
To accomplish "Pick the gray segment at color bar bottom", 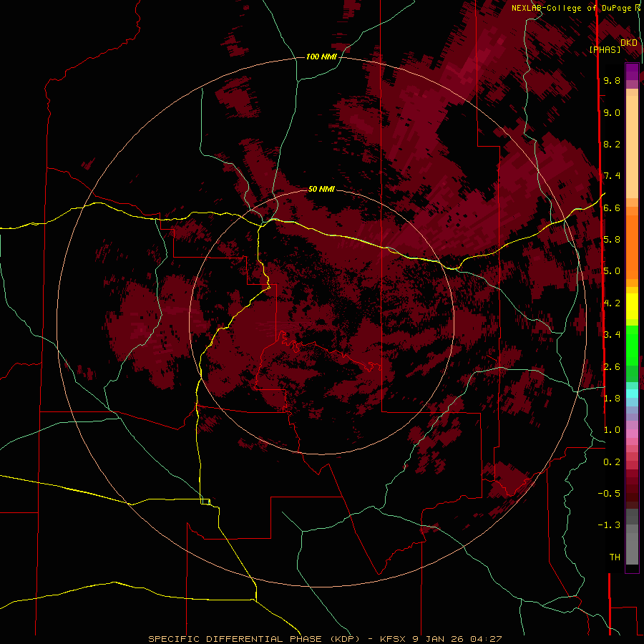I will pyautogui.click(x=632, y=548).
